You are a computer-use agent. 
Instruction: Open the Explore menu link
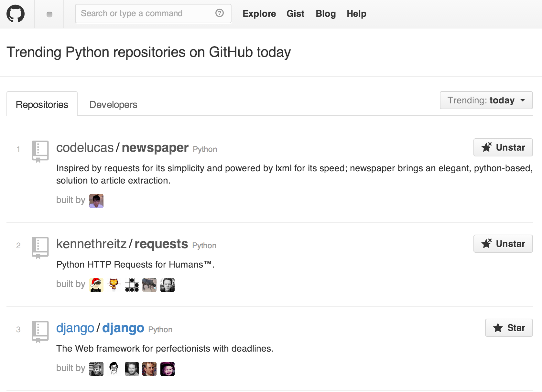[x=259, y=14]
